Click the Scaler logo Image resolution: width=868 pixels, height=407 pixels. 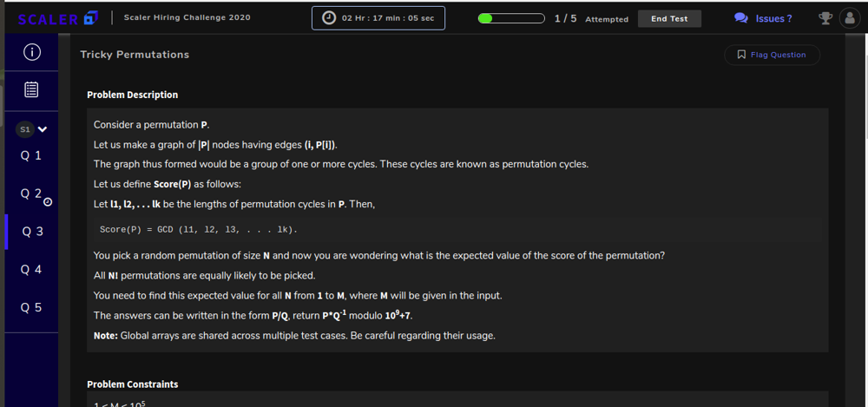[58, 19]
